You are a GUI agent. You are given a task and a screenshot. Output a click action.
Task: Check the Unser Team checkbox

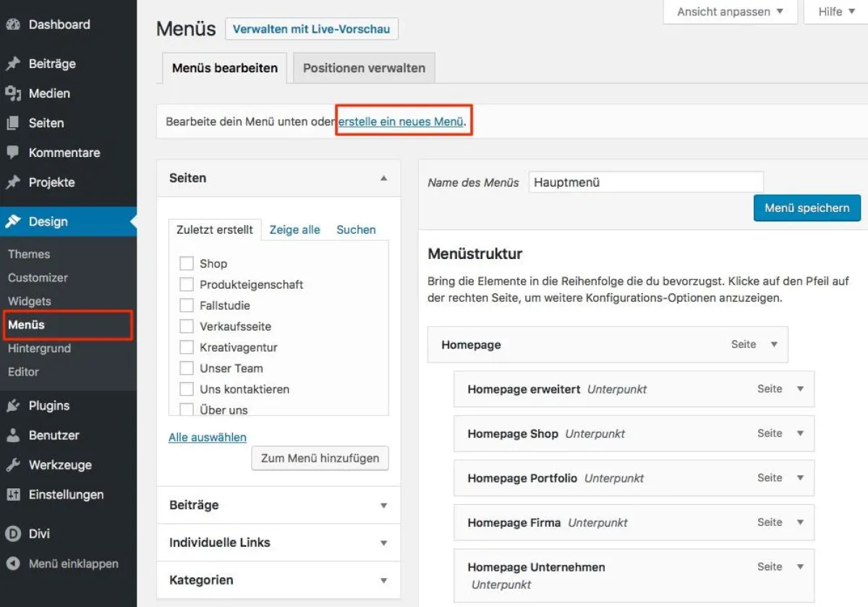[186, 368]
